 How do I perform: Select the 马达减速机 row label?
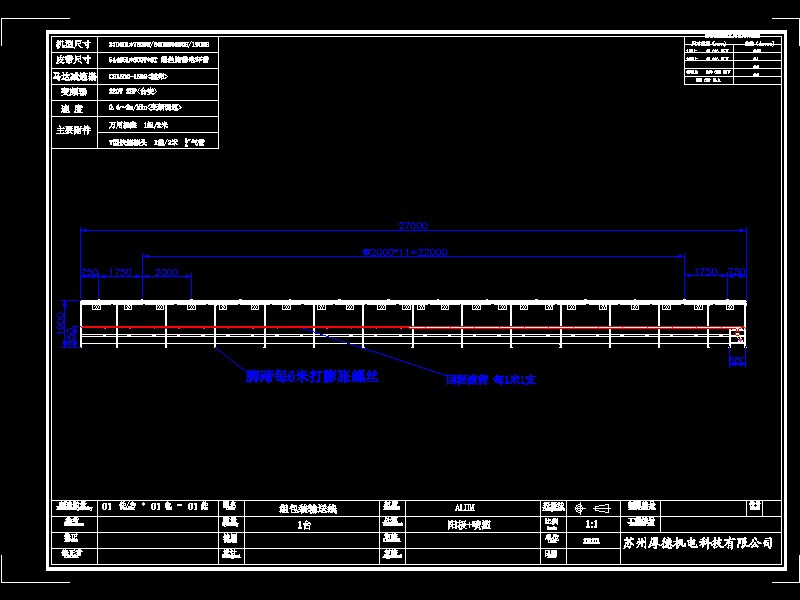74,77
